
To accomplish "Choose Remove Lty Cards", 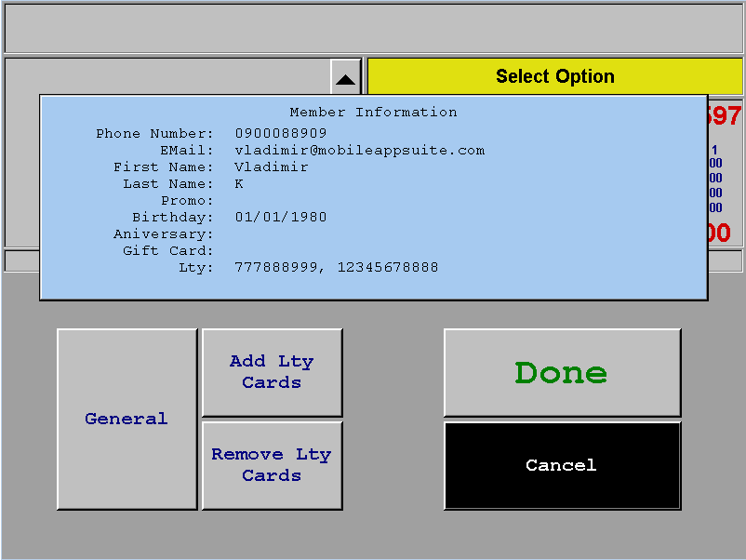I will pyautogui.click(x=272, y=465).
